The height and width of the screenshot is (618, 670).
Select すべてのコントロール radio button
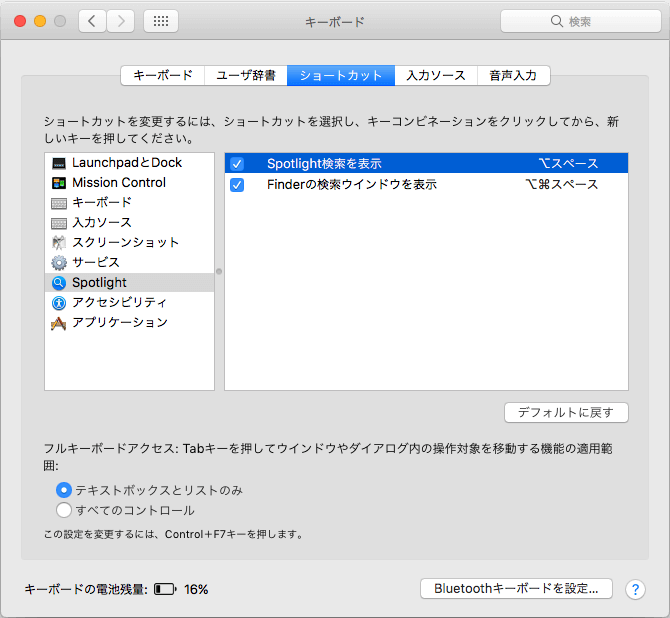(64, 510)
